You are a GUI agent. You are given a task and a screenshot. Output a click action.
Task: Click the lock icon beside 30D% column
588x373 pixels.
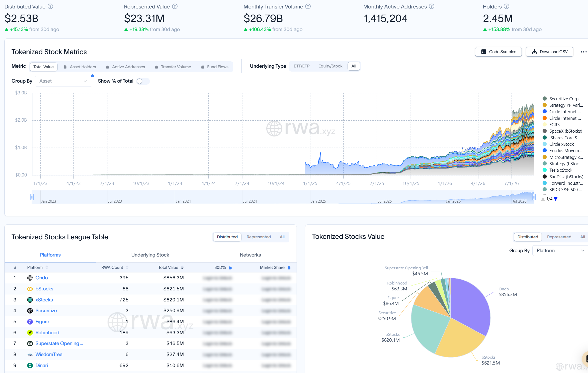click(x=230, y=268)
